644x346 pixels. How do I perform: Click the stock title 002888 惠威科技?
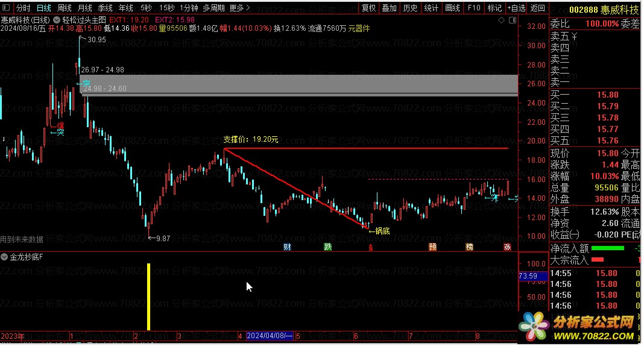point(604,10)
